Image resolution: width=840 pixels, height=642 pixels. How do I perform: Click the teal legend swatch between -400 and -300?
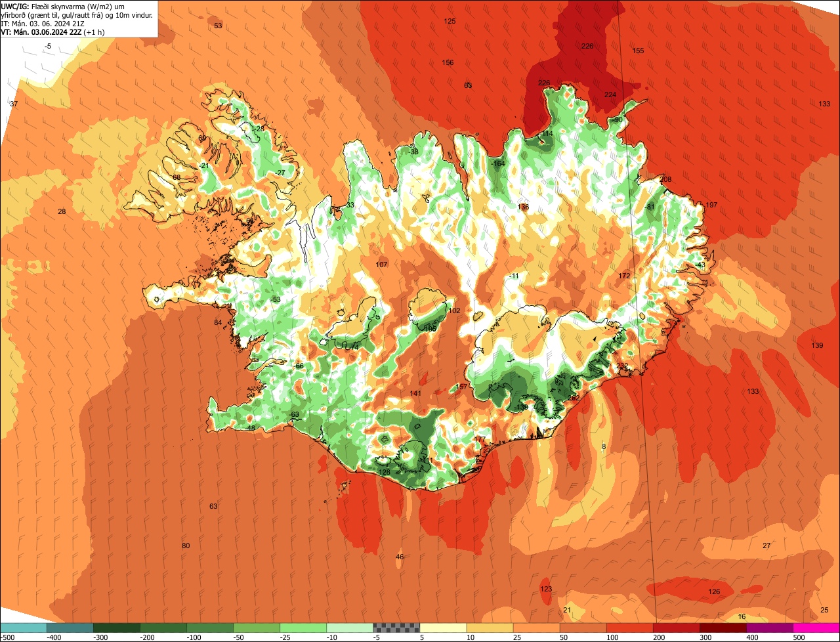(x=70, y=628)
